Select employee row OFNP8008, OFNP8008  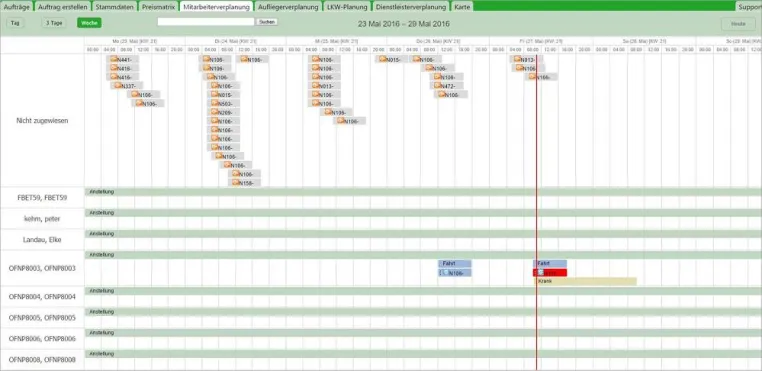tap(42, 360)
